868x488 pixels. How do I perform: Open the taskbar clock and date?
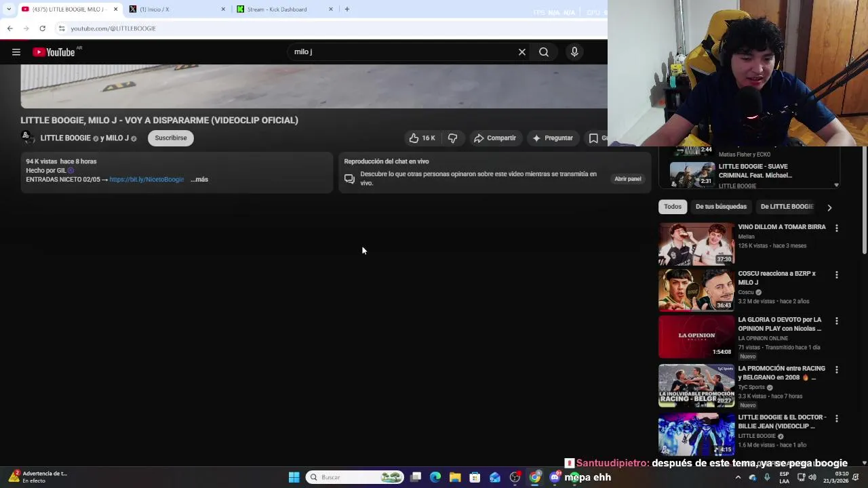click(x=837, y=477)
